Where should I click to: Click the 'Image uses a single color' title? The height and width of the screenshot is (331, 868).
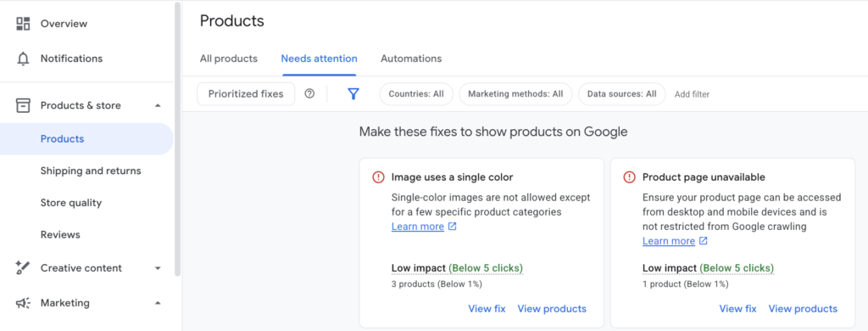click(453, 177)
